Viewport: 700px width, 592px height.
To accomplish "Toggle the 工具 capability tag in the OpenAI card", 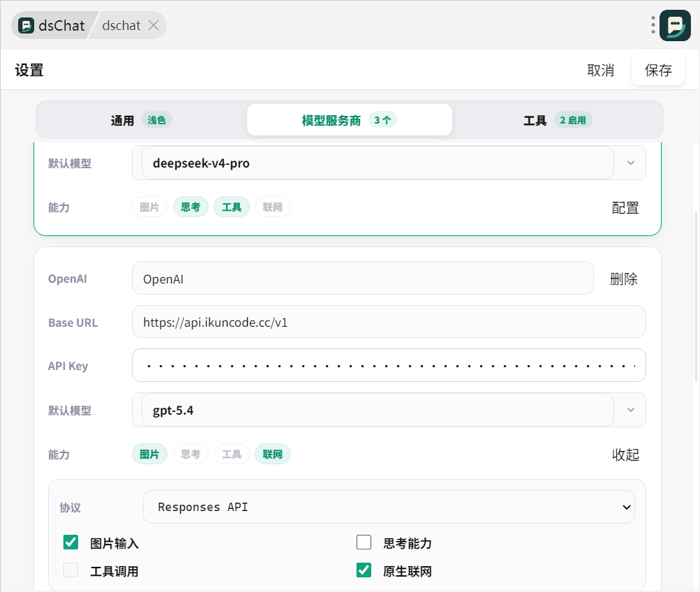I will (232, 454).
